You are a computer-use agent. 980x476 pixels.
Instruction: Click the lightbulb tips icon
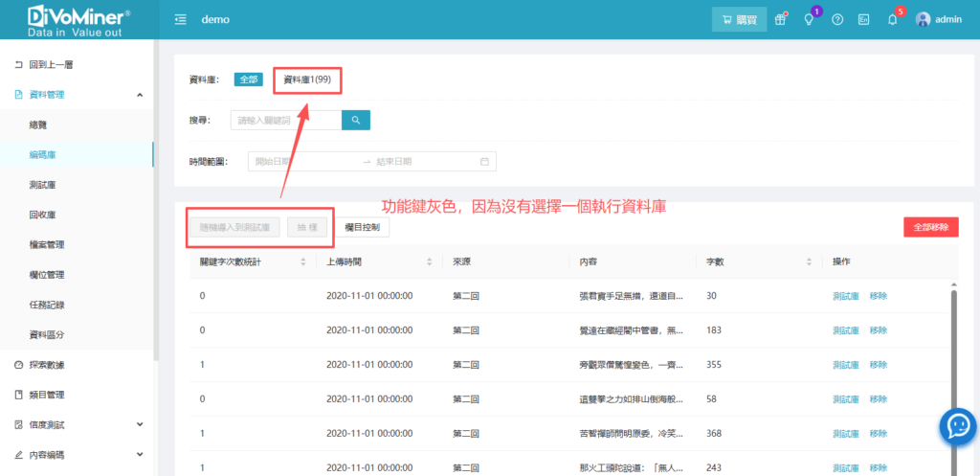809,20
